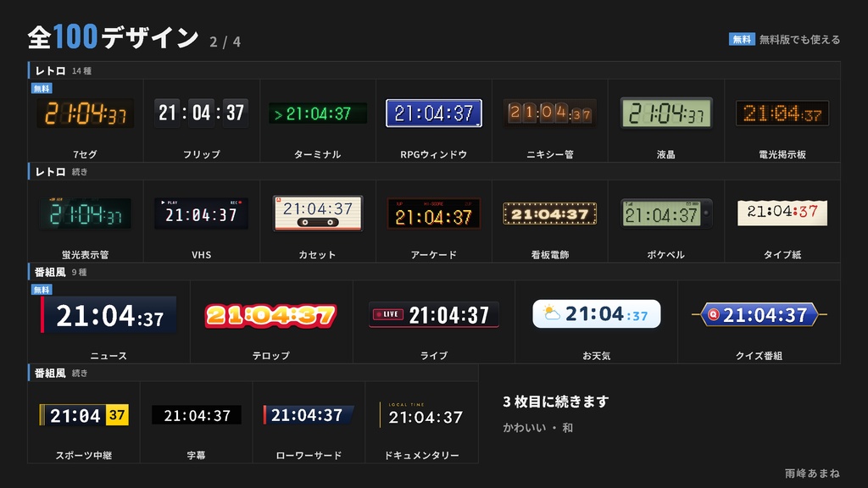Pick the スポーツ中継 sports clock design
The image size is (868, 488).
pos(84,415)
